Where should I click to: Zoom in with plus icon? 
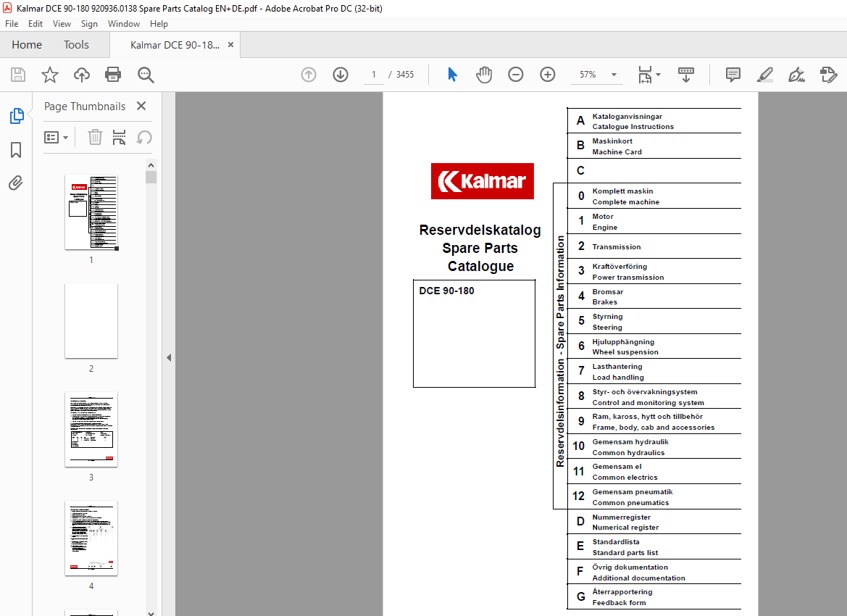point(548,75)
